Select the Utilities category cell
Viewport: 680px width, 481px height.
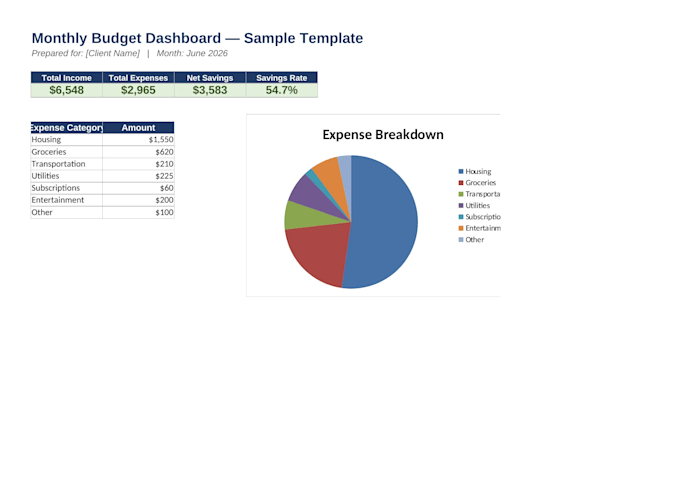point(67,176)
